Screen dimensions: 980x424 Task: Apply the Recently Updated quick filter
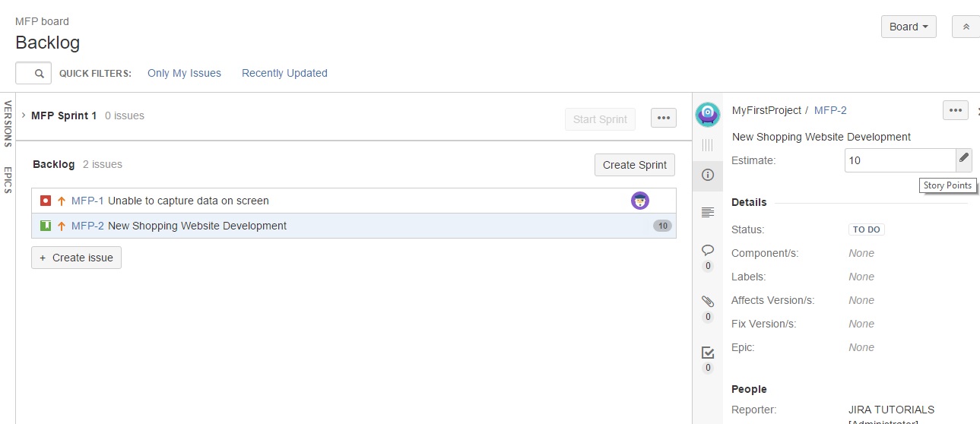click(284, 73)
